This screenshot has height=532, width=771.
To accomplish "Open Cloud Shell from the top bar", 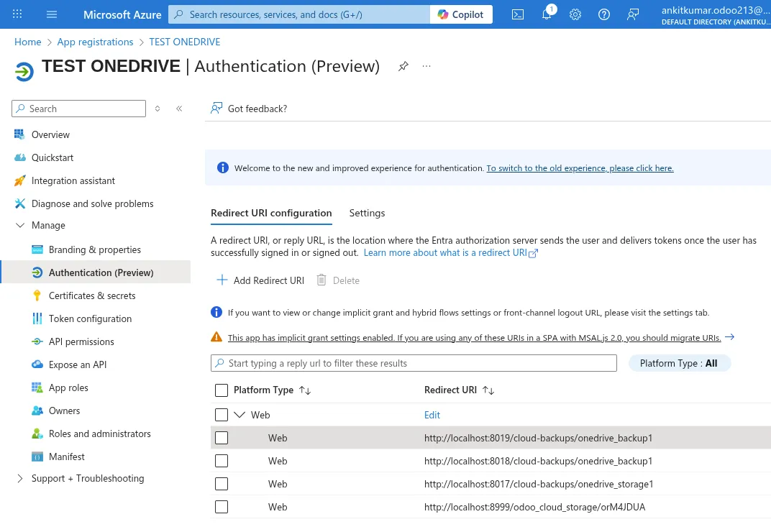I will click(518, 14).
